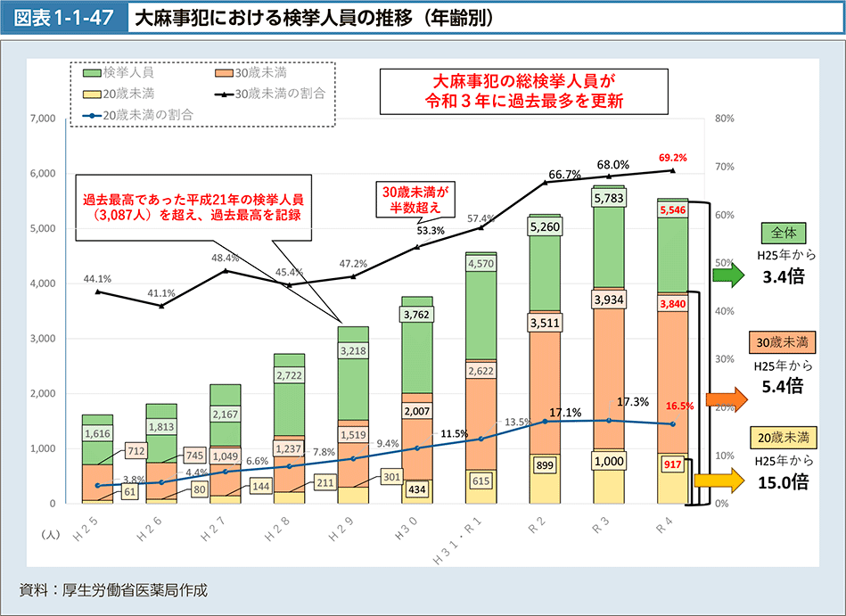Click the orange arrow beside 5.4倍
Image resolution: width=846 pixels, height=616 pixels.
[727, 399]
